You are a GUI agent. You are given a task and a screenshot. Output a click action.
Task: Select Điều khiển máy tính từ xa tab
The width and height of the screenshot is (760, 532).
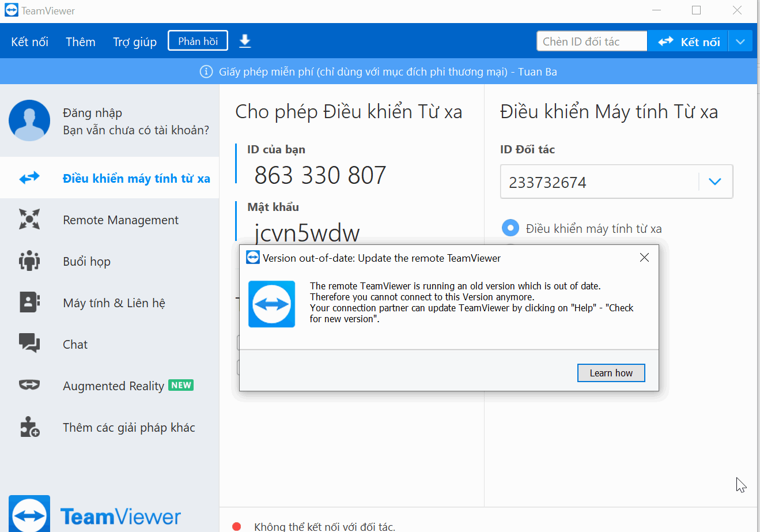(x=109, y=178)
